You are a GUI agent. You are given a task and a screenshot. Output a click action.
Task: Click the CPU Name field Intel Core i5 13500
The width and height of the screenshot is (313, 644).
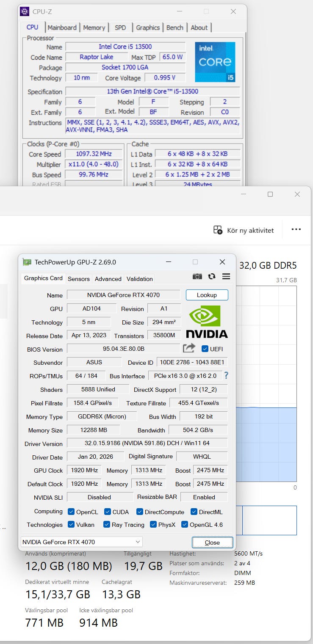125,47
